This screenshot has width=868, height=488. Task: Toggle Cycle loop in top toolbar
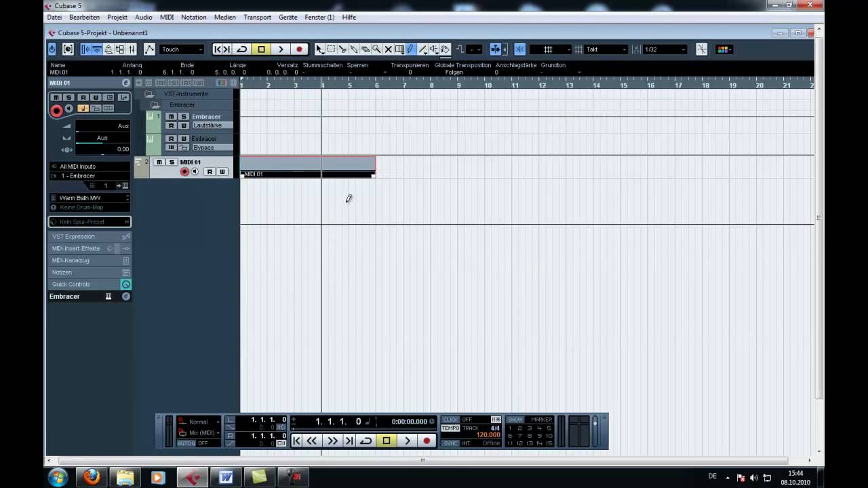pyautogui.click(x=242, y=49)
